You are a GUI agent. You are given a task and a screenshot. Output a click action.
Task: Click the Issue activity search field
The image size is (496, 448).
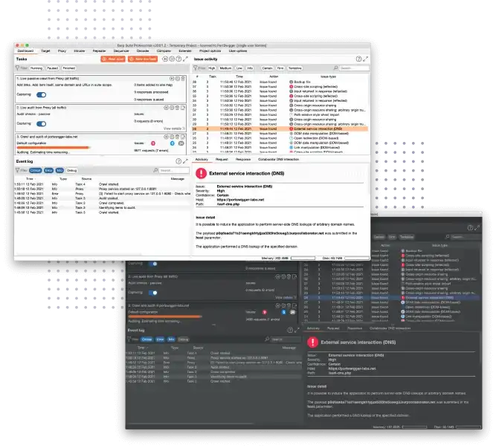[354, 68]
